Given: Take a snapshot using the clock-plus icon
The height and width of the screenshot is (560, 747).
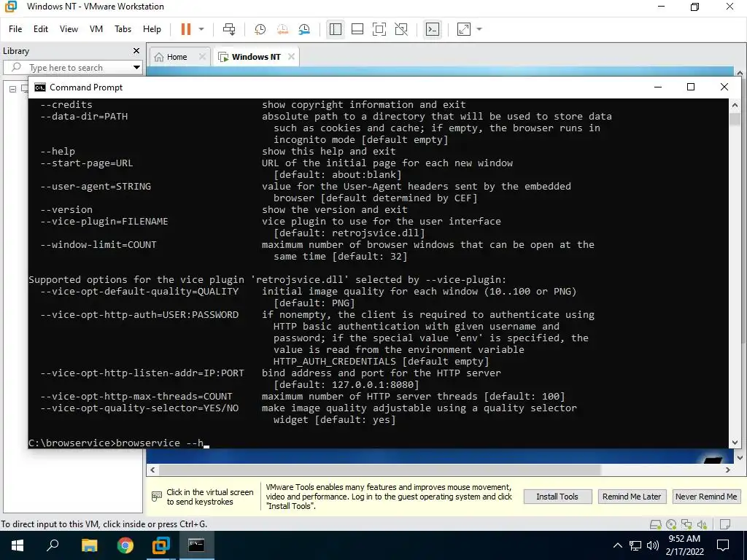Looking at the screenshot, I should pos(260,29).
